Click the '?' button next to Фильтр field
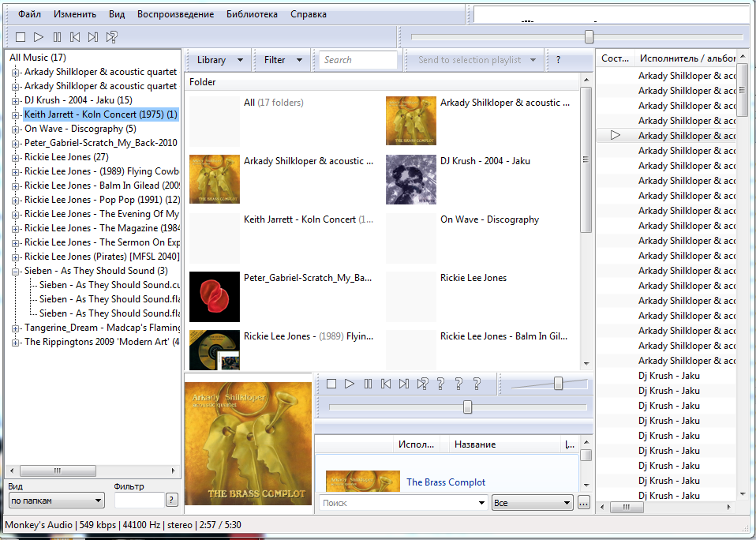This screenshot has width=756, height=540. tap(171, 500)
